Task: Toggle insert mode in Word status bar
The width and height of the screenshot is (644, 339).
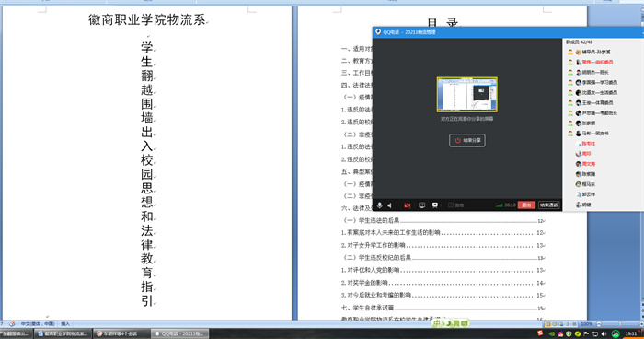Action: coord(65,323)
